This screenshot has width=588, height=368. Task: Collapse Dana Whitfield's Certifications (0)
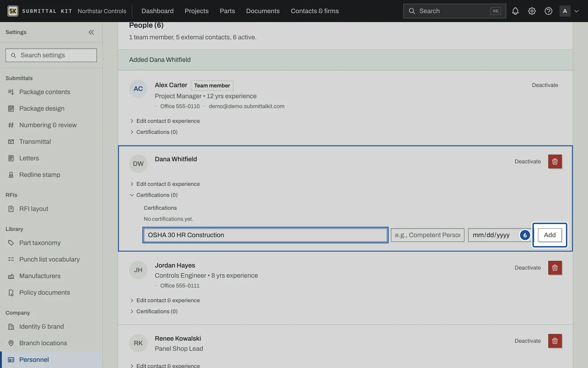click(x=154, y=195)
